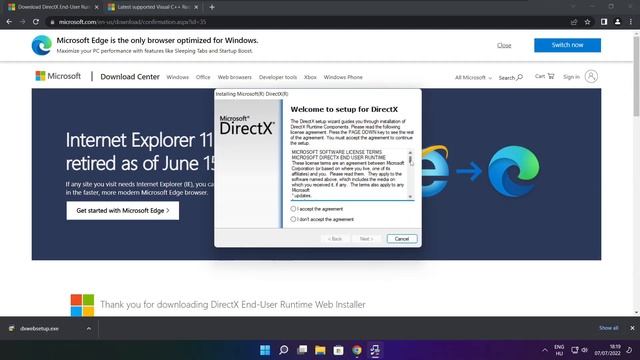Click the Sign in account avatar
640x360 pixels.
(x=591, y=76)
